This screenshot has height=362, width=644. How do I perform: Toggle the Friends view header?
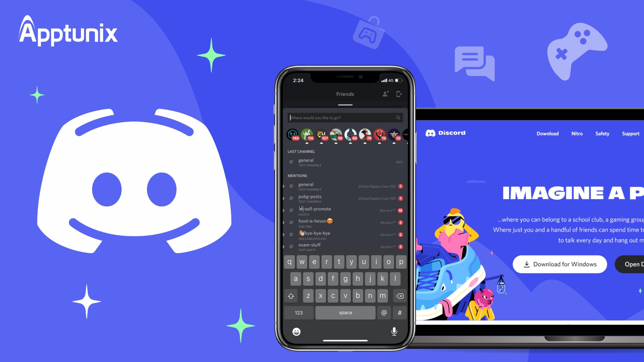(x=344, y=94)
